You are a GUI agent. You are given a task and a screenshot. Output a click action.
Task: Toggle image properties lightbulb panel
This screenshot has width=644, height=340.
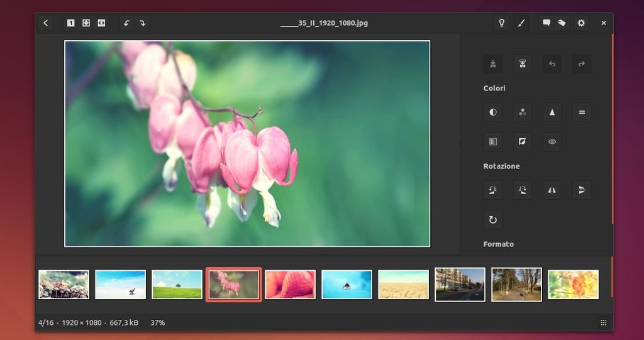pos(501,23)
